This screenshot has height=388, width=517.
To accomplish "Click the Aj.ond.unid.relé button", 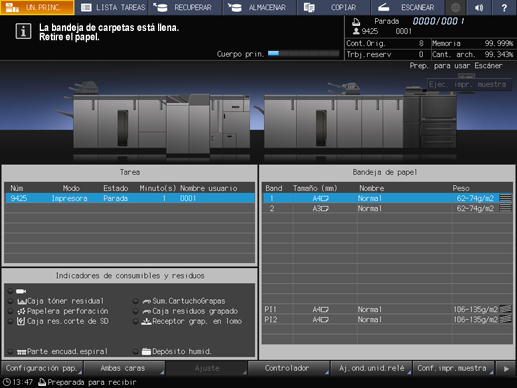I will tap(371, 368).
